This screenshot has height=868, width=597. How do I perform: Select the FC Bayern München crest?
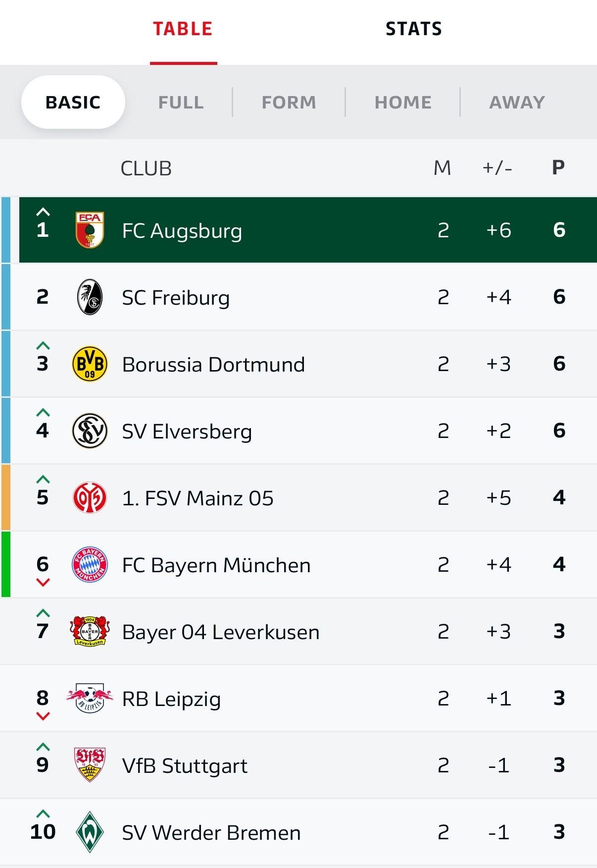tap(90, 564)
